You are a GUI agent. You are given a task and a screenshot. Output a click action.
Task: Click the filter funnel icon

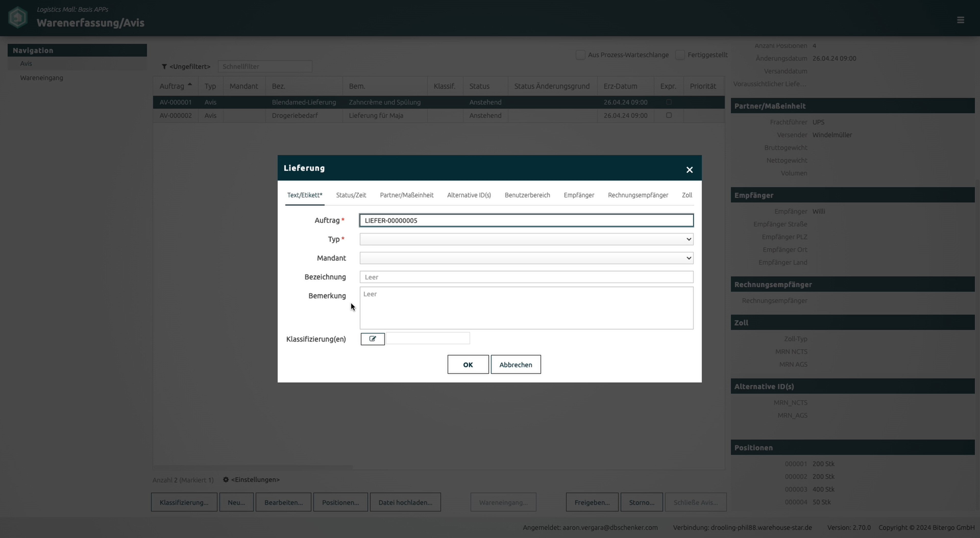click(x=164, y=67)
